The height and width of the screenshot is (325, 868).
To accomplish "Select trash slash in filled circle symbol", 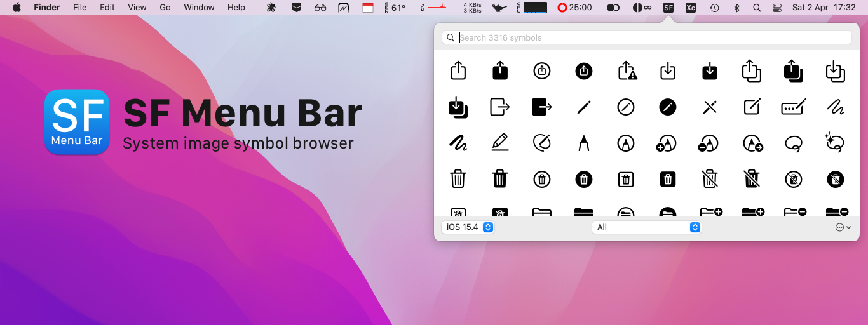I will 836,180.
